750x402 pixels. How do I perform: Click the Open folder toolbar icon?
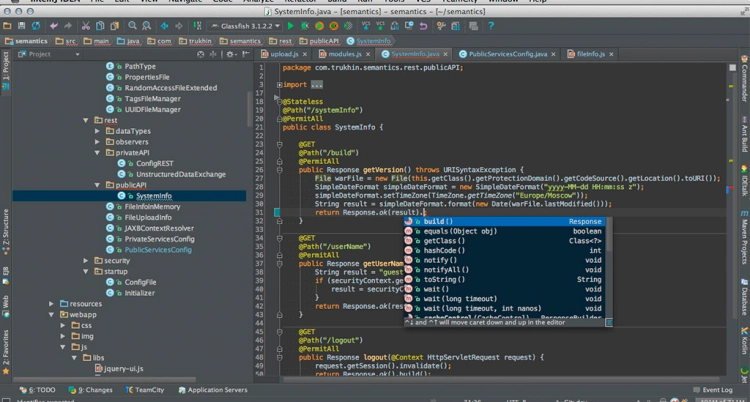coord(7,26)
